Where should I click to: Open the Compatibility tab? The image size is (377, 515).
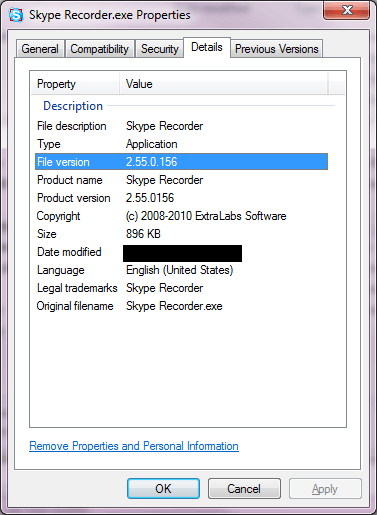click(x=100, y=49)
